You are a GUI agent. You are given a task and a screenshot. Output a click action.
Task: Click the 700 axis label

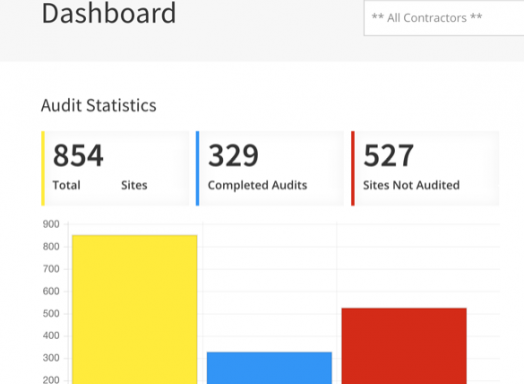[51, 269]
